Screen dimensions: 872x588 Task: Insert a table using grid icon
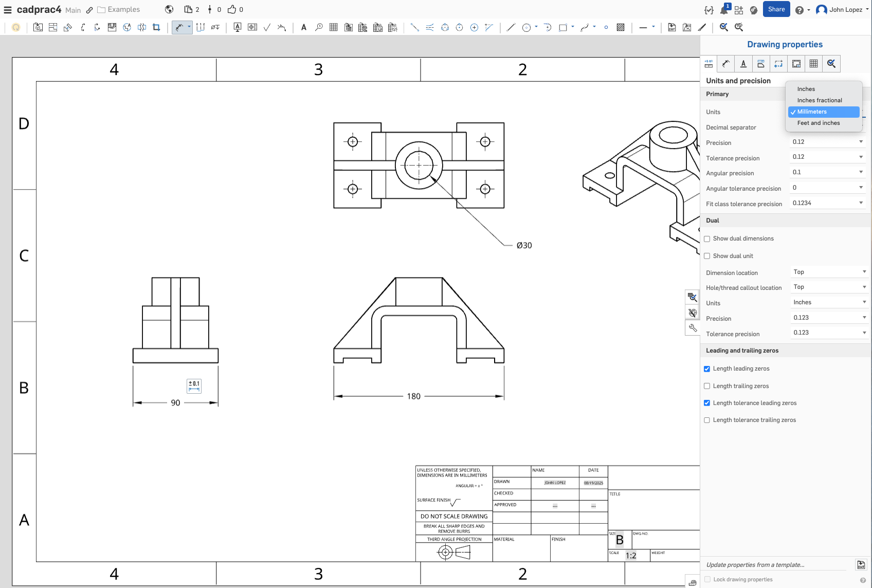333,27
